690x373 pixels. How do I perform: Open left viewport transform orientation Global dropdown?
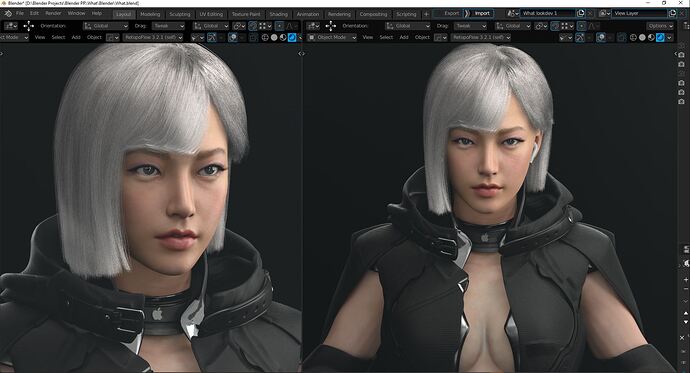pos(211,26)
